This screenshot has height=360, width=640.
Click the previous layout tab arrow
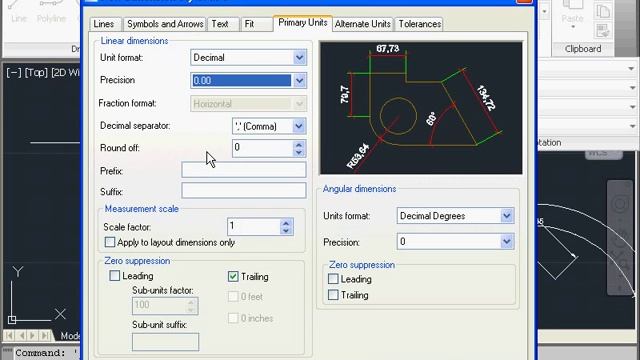point(22,336)
